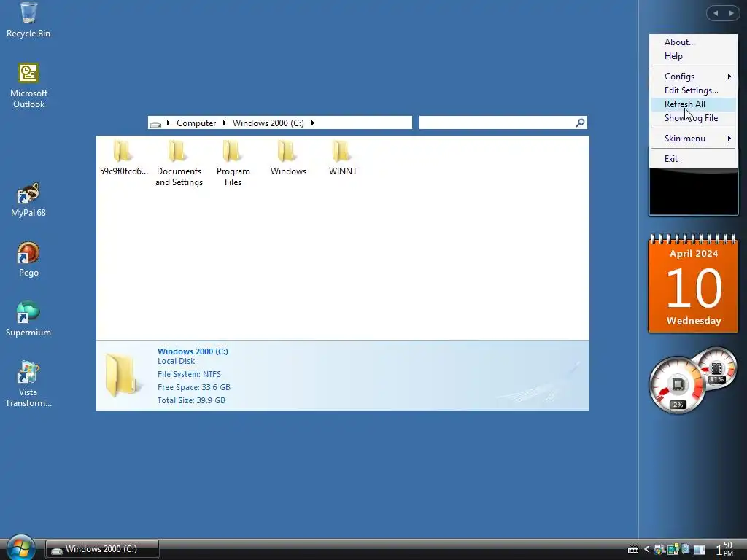Select the Vista Transform... desktop shortcut
747x560 pixels.
[x=28, y=384]
